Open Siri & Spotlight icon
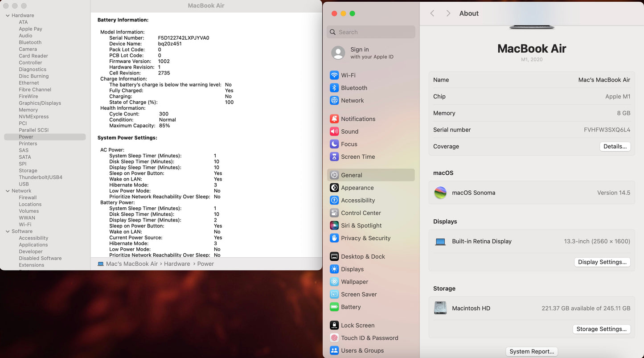 pos(334,226)
